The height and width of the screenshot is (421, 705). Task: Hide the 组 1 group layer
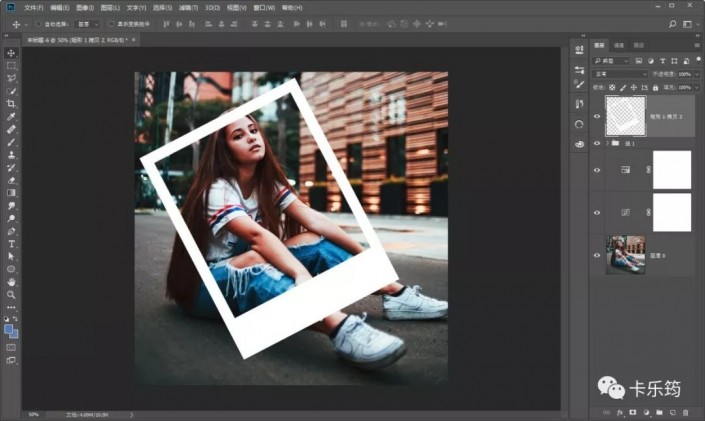[597, 143]
